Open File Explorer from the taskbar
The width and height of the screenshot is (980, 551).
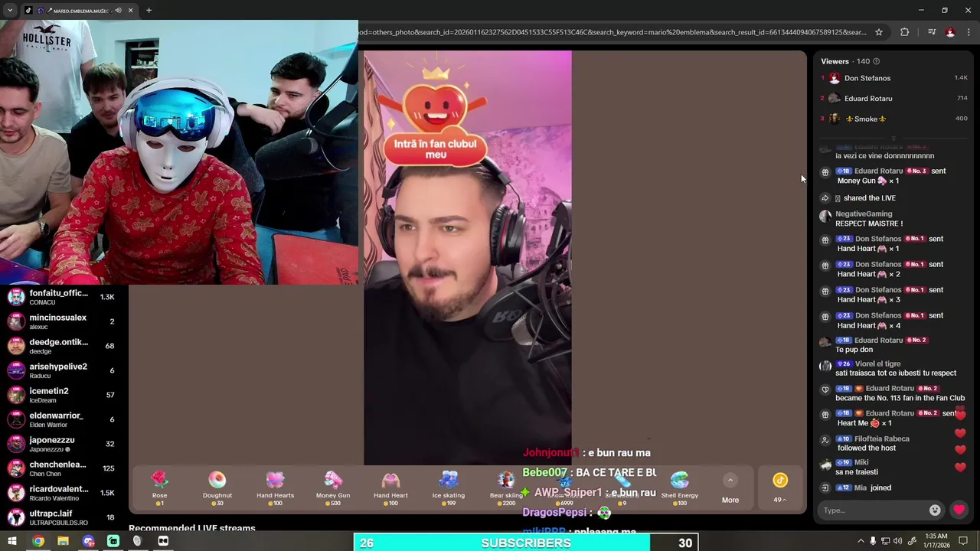click(x=63, y=541)
